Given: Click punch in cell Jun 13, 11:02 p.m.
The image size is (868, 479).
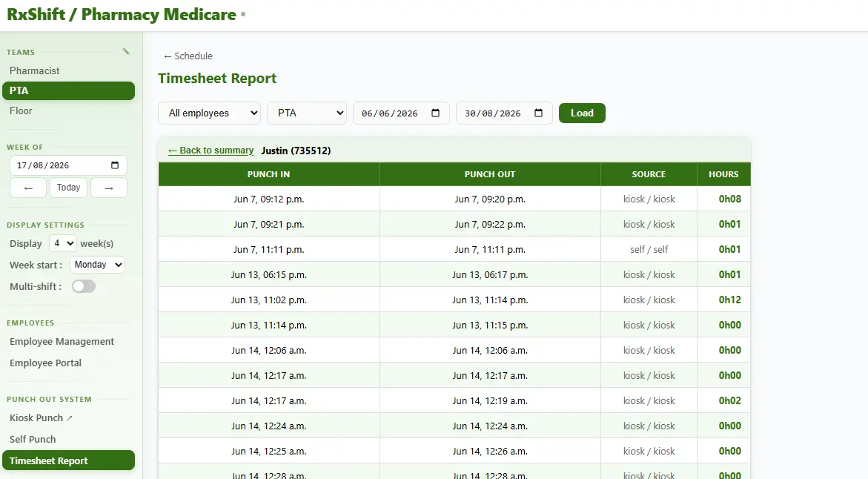Looking at the screenshot, I should (x=268, y=300).
